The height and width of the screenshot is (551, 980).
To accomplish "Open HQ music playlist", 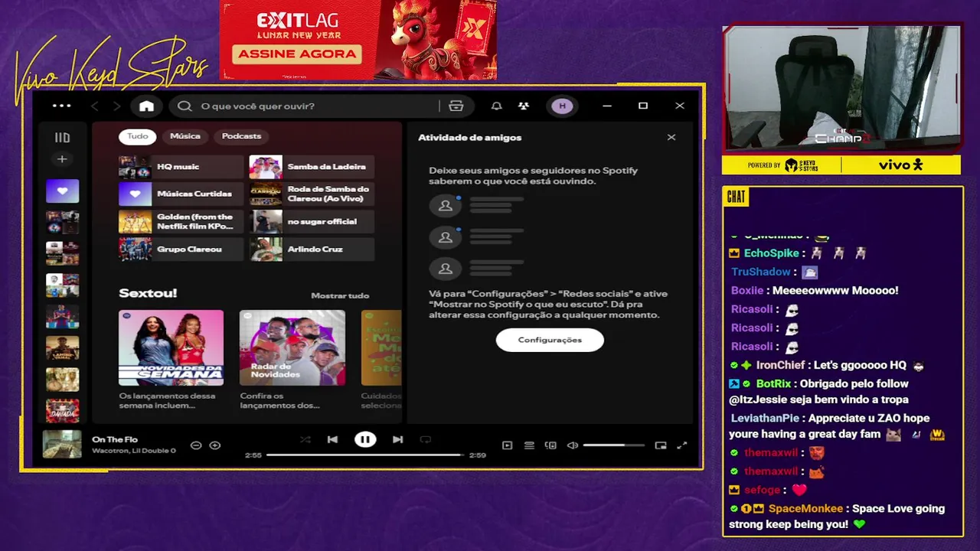I will click(x=181, y=167).
